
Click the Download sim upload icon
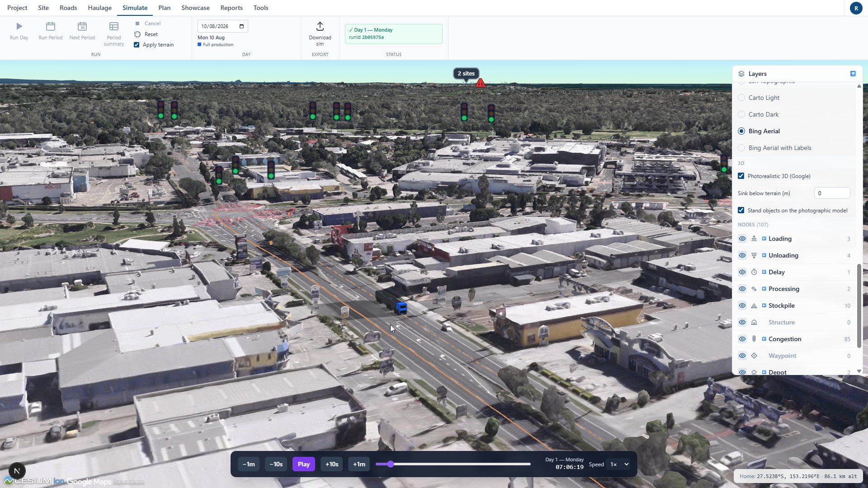(320, 26)
